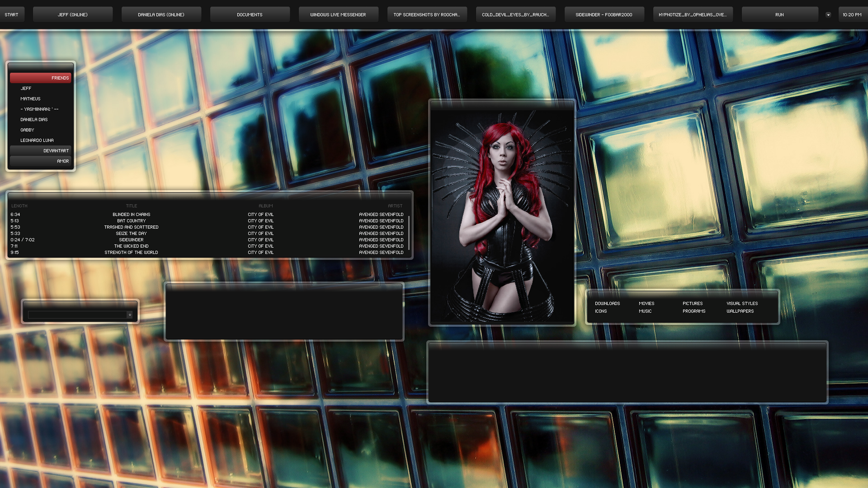Open the Icons folder shortcut

pyautogui.click(x=601, y=311)
